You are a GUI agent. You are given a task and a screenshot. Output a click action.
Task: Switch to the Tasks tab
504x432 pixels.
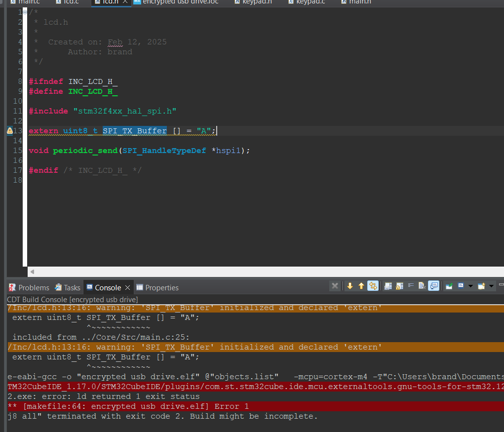coord(67,287)
